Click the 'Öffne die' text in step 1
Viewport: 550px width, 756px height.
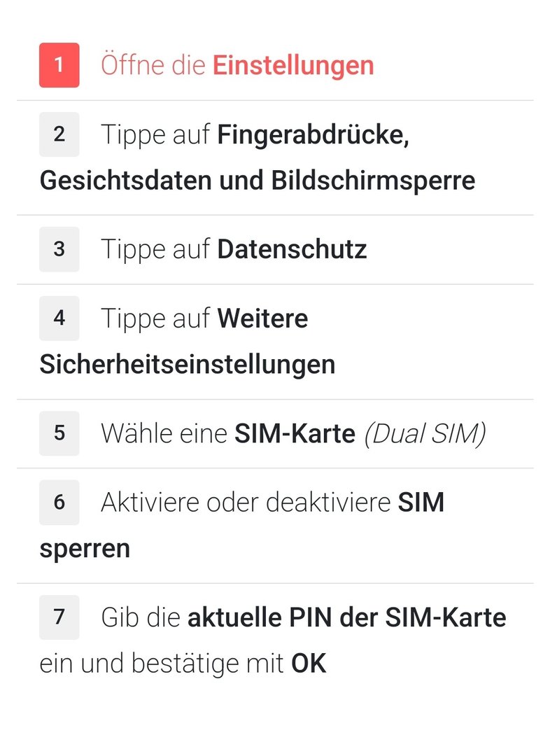(153, 66)
